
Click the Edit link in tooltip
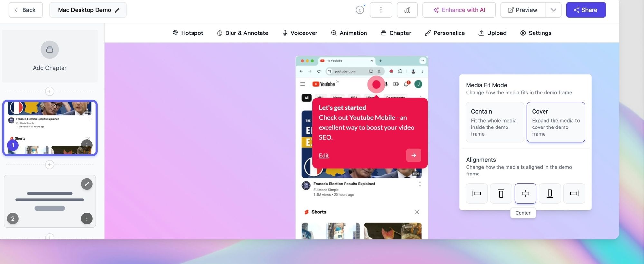pos(324,156)
